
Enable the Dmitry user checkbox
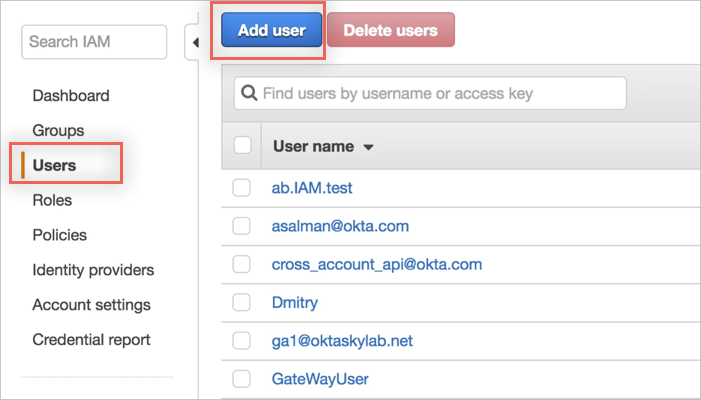click(241, 302)
